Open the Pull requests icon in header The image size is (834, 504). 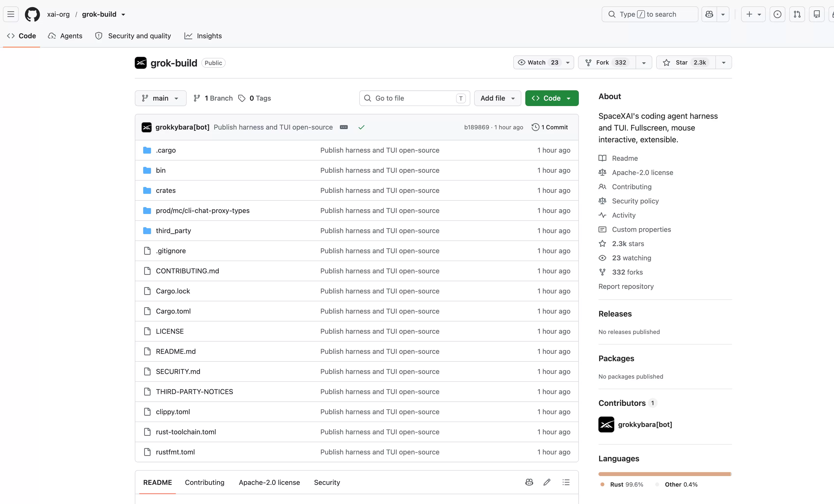[x=797, y=14]
